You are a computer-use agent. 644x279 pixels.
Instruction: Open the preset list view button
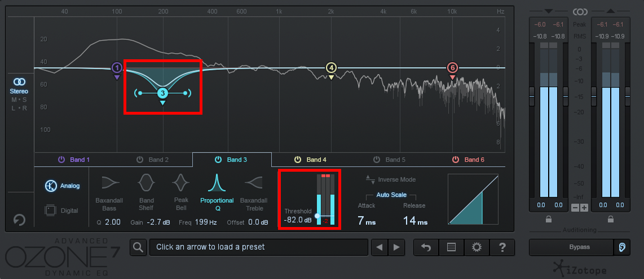point(451,247)
